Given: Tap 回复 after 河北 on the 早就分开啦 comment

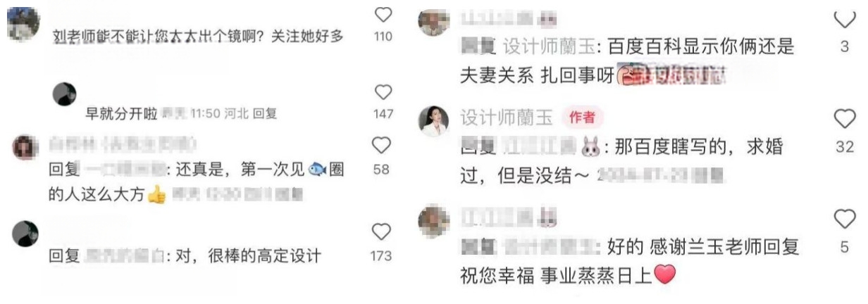Looking at the screenshot, I should click(265, 113).
